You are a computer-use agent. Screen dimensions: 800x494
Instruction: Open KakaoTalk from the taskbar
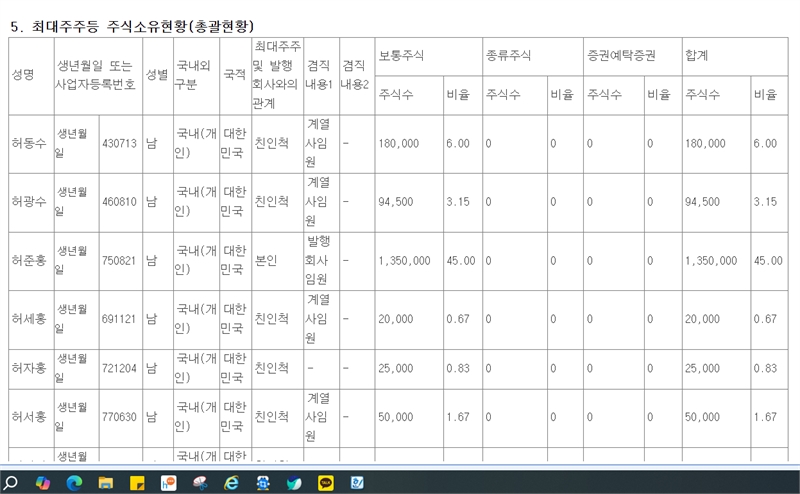pyautogui.click(x=325, y=482)
